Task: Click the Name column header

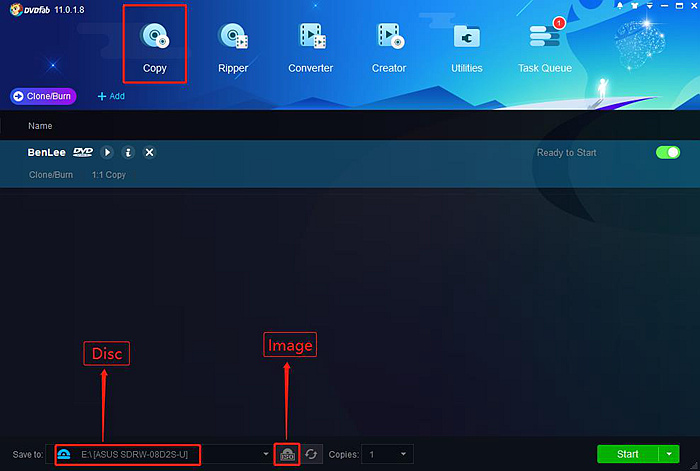Action: pyautogui.click(x=40, y=126)
